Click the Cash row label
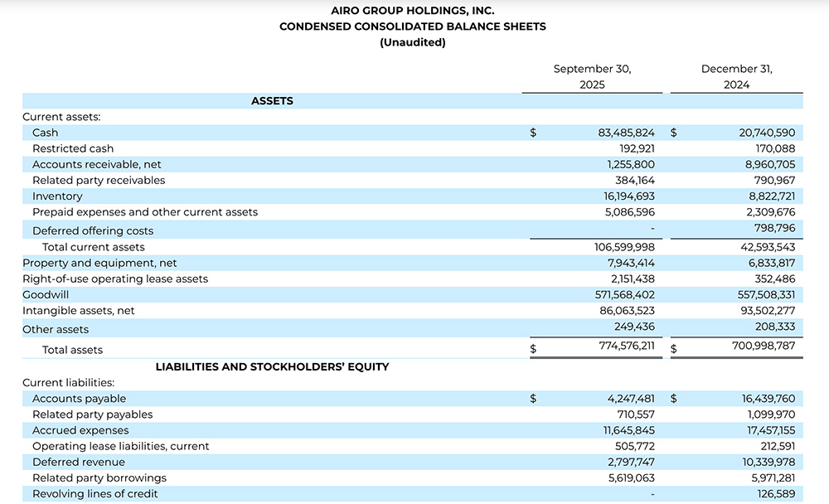Viewport: 829px width, 504px height. tap(46, 133)
